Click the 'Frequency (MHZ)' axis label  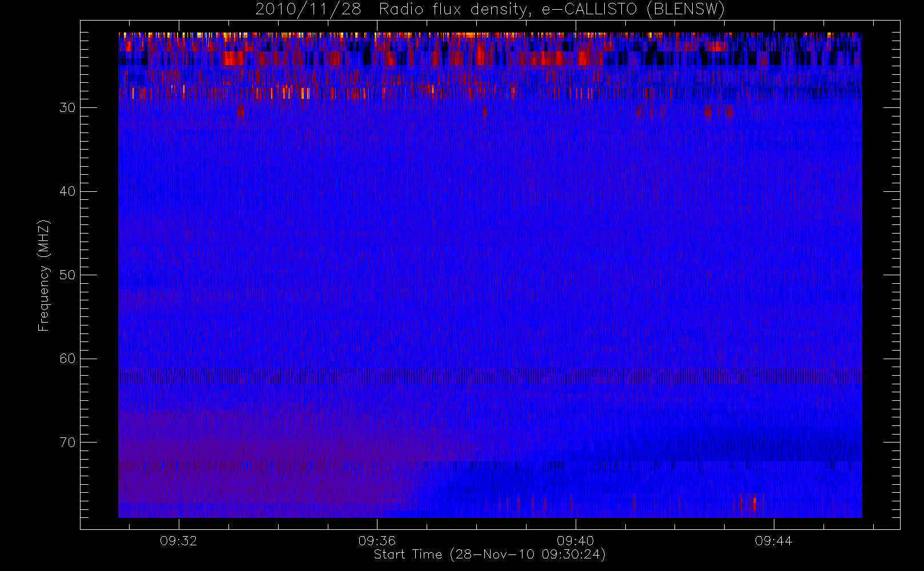coord(44,276)
